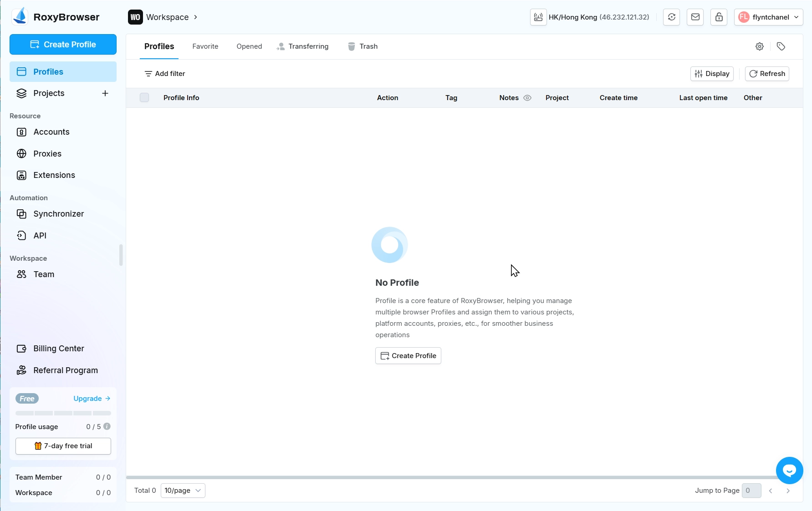
Task: Click the lock icon in top bar
Action: coord(719,17)
